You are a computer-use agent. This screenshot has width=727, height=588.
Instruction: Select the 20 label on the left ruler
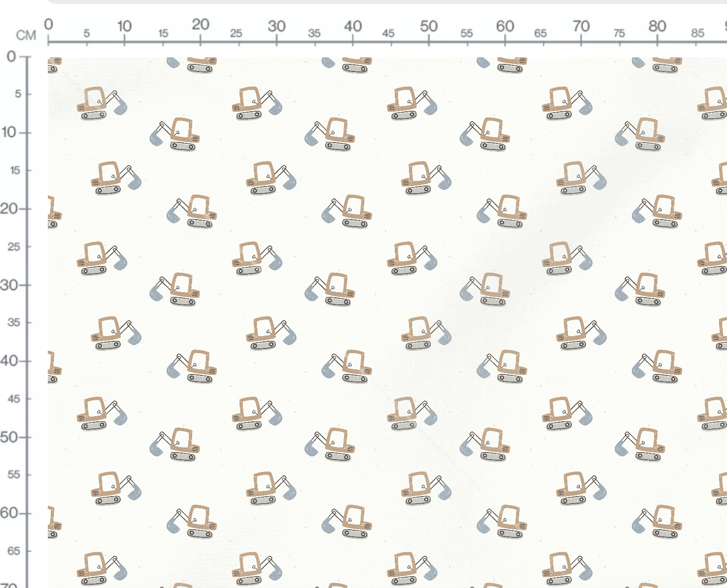click(9, 208)
